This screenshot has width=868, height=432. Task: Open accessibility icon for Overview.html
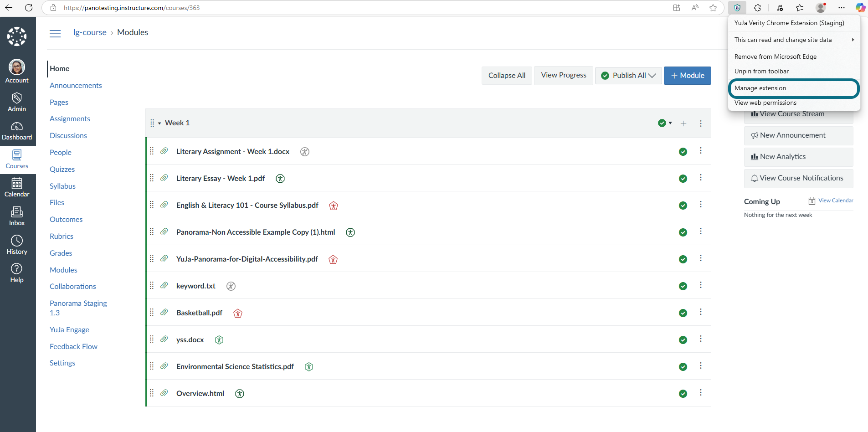click(240, 394)
